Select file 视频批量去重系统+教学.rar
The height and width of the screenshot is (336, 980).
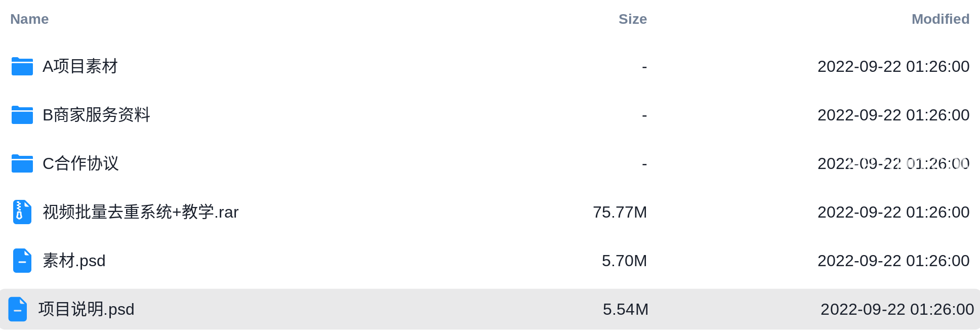(x=141, y=212)
